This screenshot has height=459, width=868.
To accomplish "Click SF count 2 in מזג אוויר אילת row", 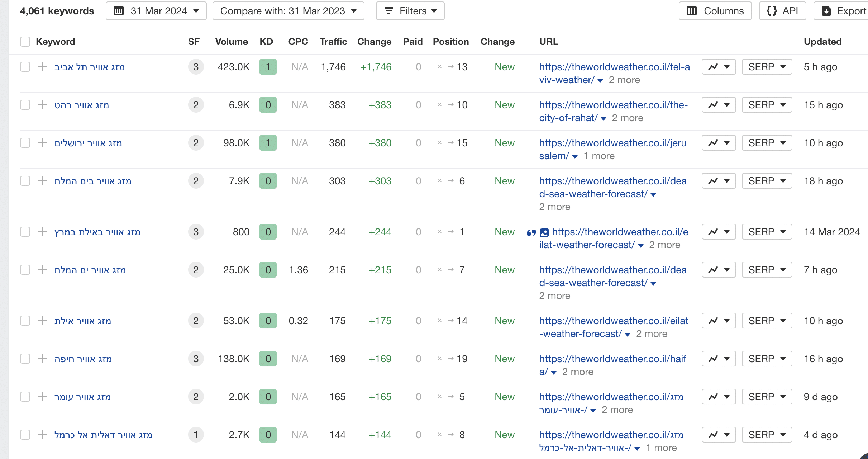I will pyautogui.click(x=196, y=321).
